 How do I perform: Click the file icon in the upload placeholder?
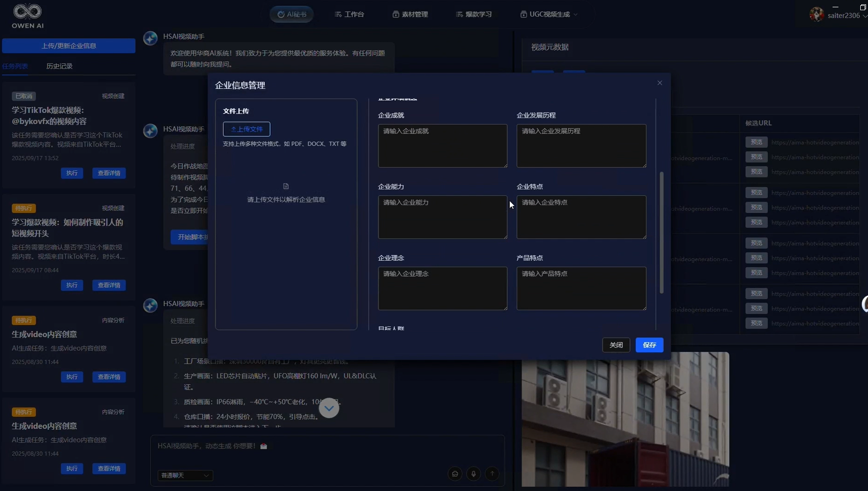click(x=286, y=186)
